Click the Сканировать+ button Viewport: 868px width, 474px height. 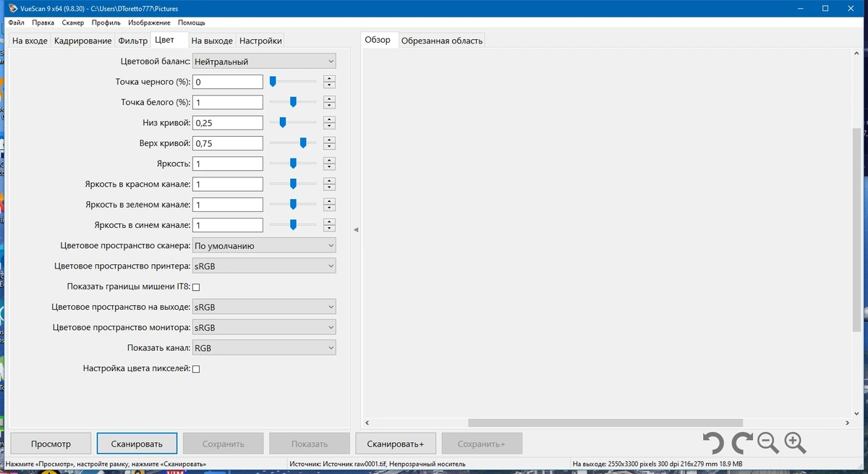click(396, 444)
